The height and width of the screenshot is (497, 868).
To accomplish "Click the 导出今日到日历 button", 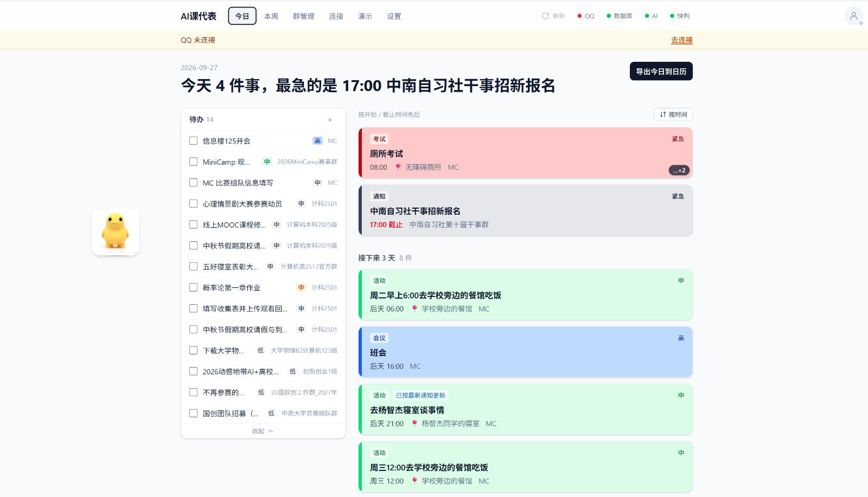I will pos(661,71).
